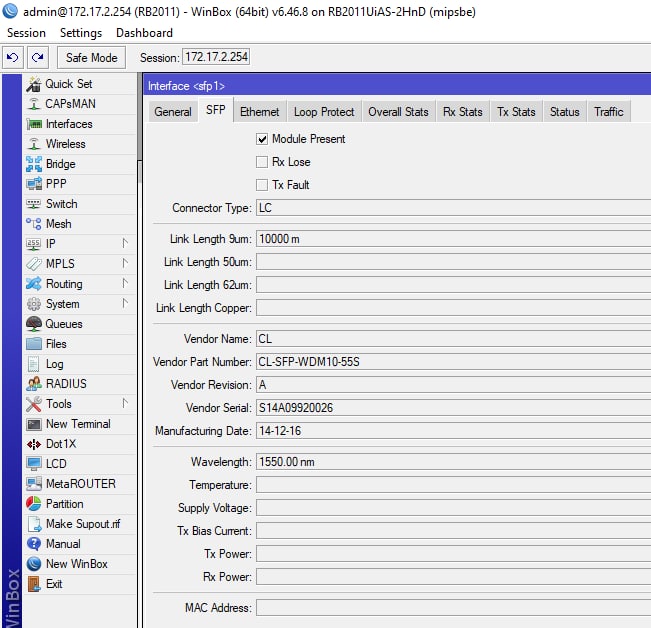Open the Log viewer
The width and height of the screenshot is (651, 628).
(x=80, y=364)
